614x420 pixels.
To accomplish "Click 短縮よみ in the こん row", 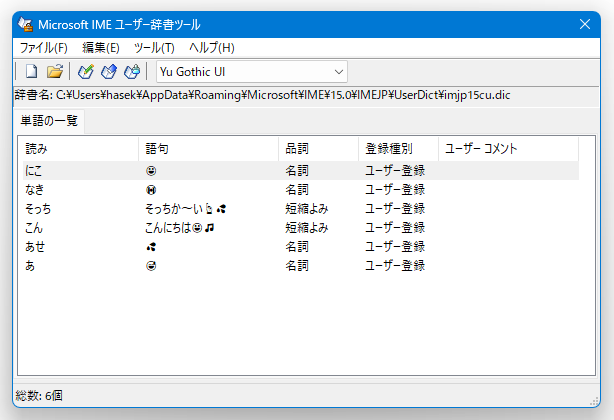I will click(x=306, y=228).
